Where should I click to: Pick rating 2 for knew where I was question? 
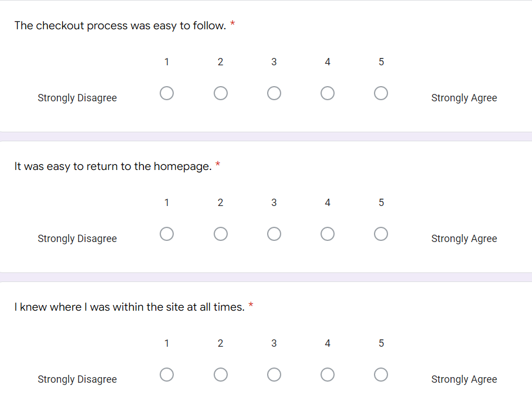pyautogui.click(x=220, y=375)
